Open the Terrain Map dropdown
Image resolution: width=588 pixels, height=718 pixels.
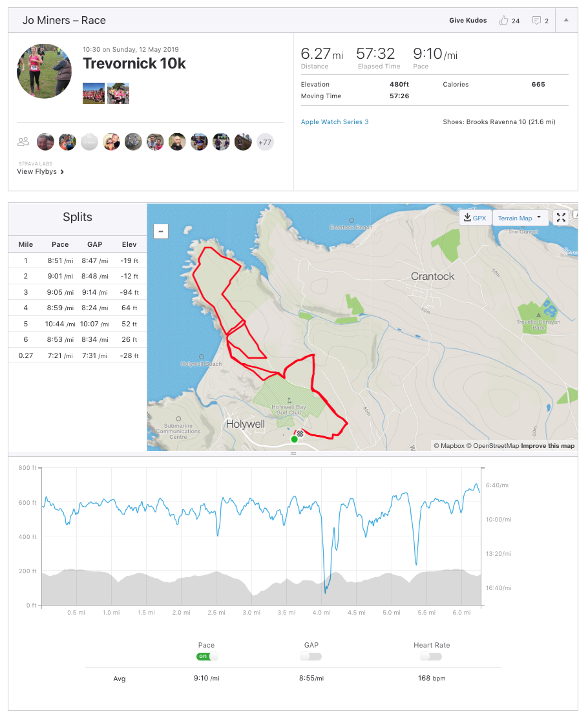(x=520, y=218)
